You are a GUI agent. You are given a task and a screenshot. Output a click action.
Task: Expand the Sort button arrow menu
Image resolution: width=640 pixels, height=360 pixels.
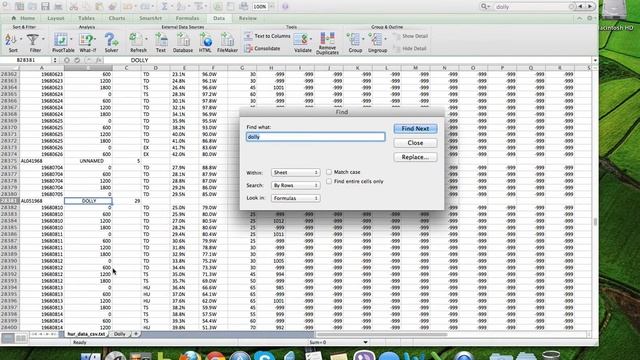click(x=21, y=40)
